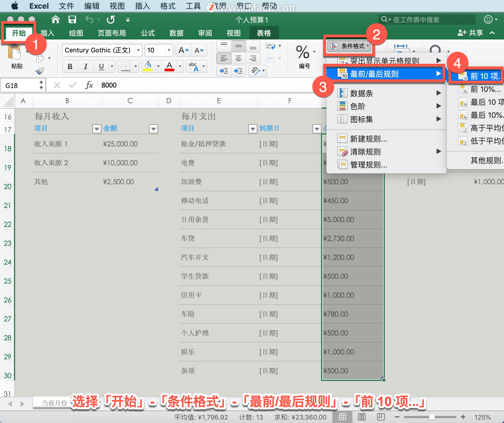Click the Copy icon next to Paste
The width and height of the screenshot is (504, 423).
click(40, 58)
